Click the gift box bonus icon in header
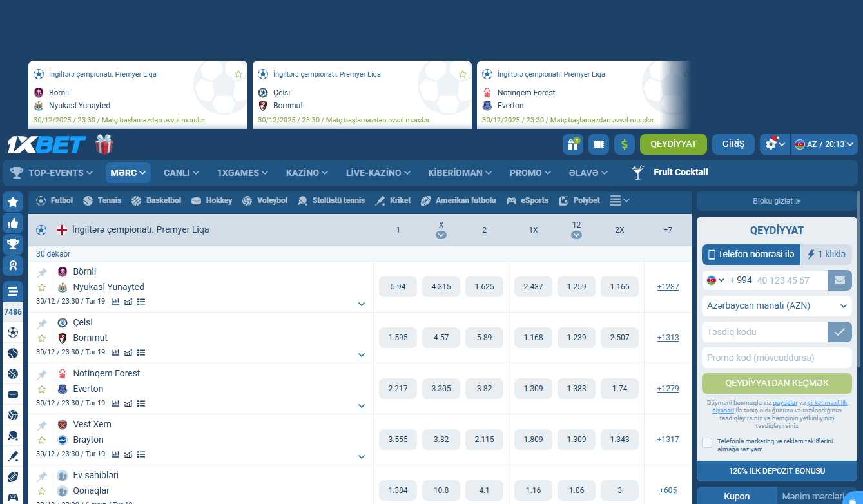Viewport: 863px width, 504px height. click(572, 144)
